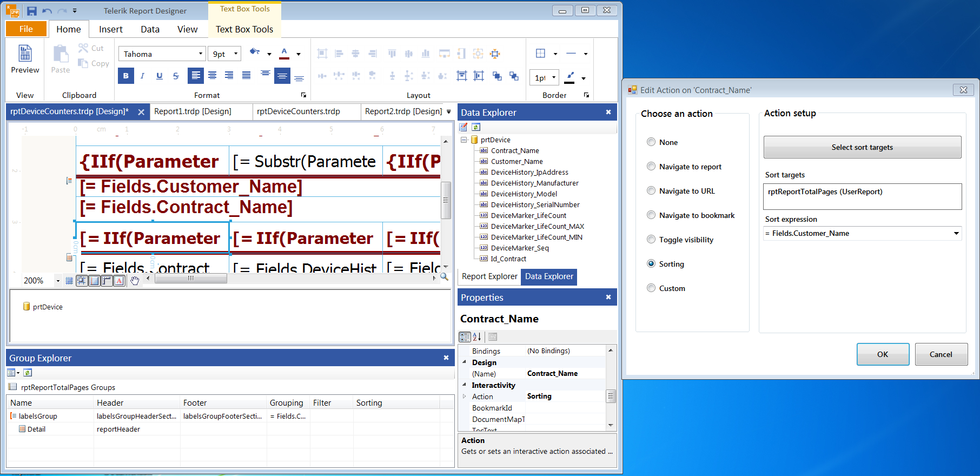Center the text horizontally
Image resolution: width=980 pixels, height=476 pixels.
(x=213, y=76)
